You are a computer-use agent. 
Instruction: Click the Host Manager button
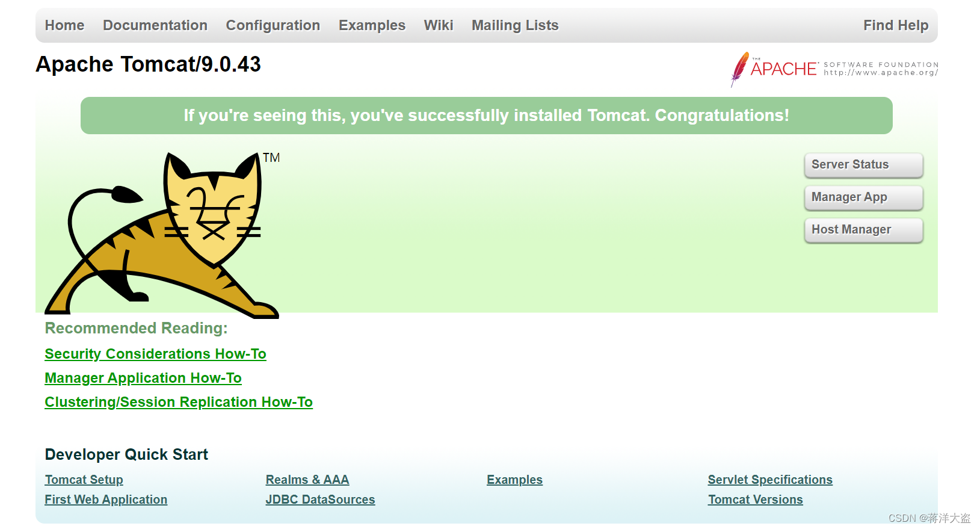pyautogui.click(x=863, y=230)
